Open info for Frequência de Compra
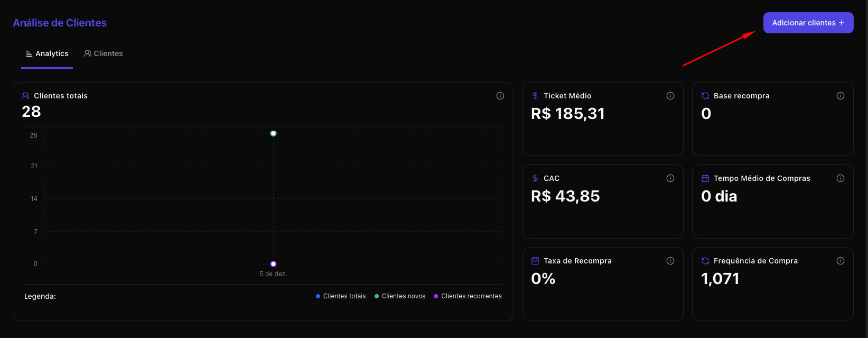 841,261
